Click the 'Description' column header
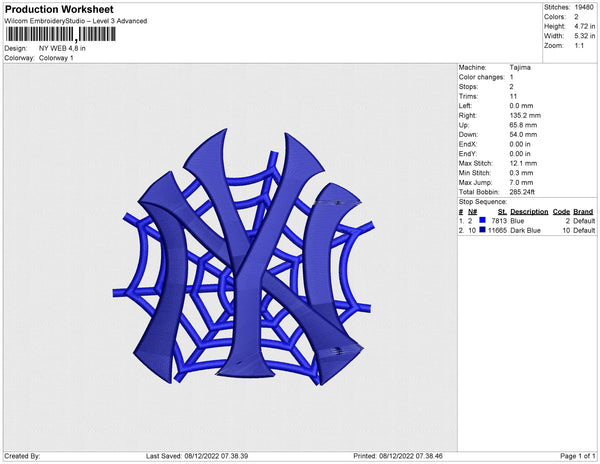Screen dimensions: 600x464 click(x=529, y=212)
